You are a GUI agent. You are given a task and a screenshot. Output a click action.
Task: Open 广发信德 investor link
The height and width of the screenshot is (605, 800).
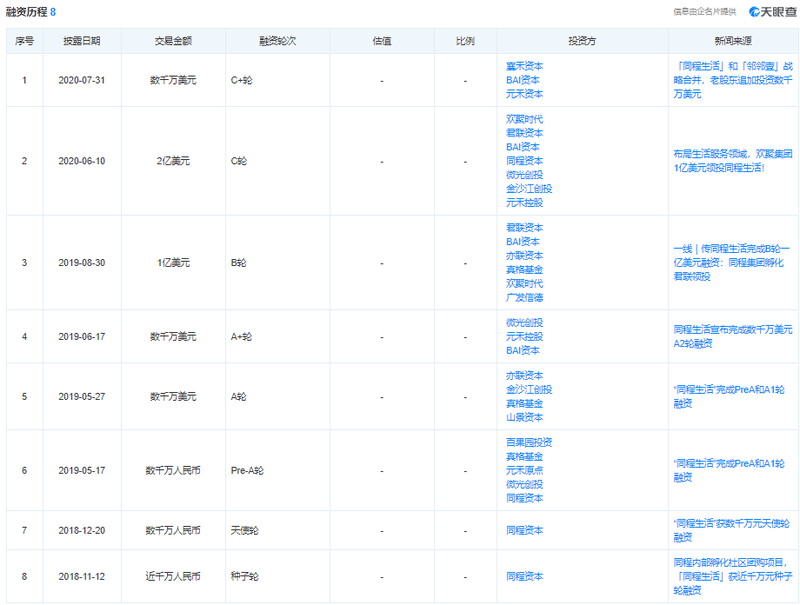(x=525, y=297)
